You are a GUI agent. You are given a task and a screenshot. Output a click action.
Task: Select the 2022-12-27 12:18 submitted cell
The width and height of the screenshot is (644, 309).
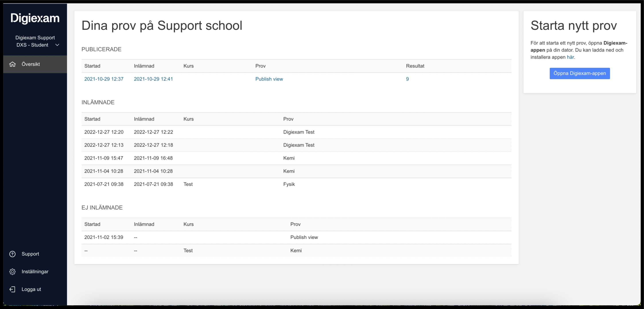(153, 145)
